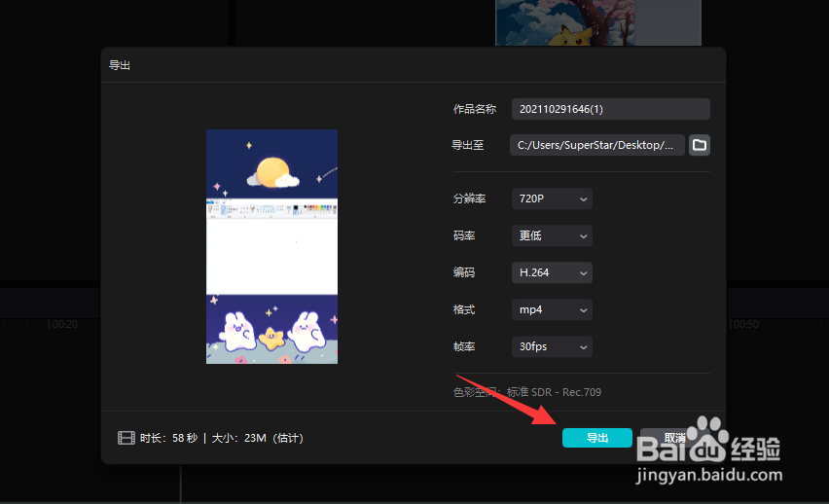Screen dimensions: 829x504
Task: Open the 码率 bitrate dropdown
Action: point(552,235)
